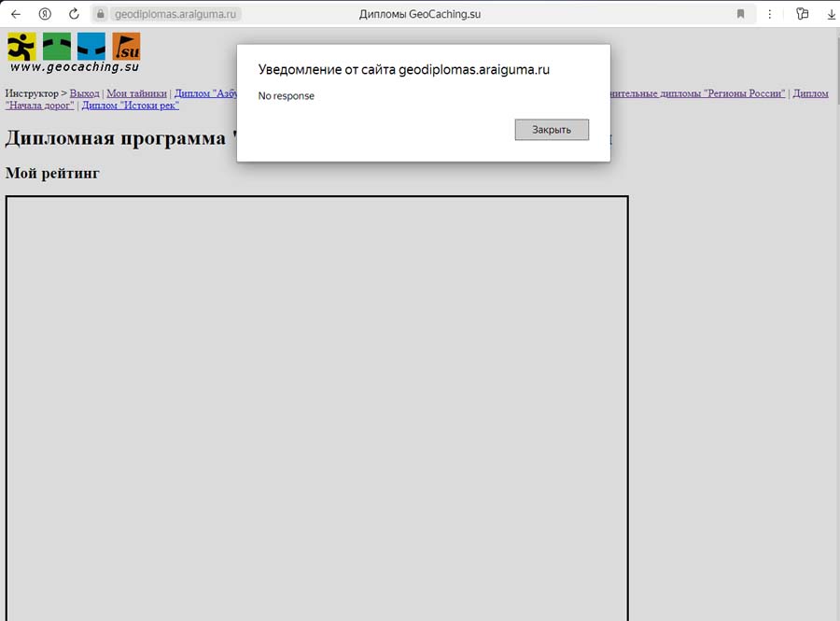Click the browser back arrow
The height and width of the screenshot is (621, 840).
pyautogui.click(x=15, y=14)
